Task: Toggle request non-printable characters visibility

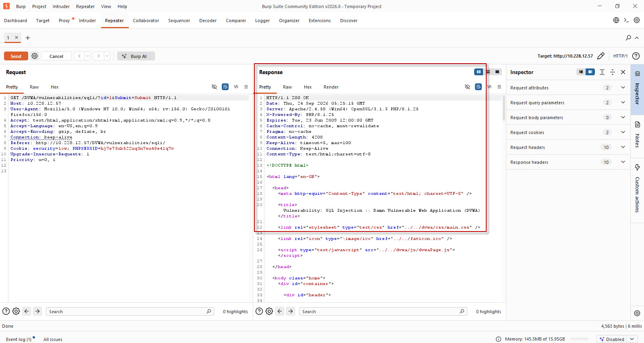Action: point(214,87)
